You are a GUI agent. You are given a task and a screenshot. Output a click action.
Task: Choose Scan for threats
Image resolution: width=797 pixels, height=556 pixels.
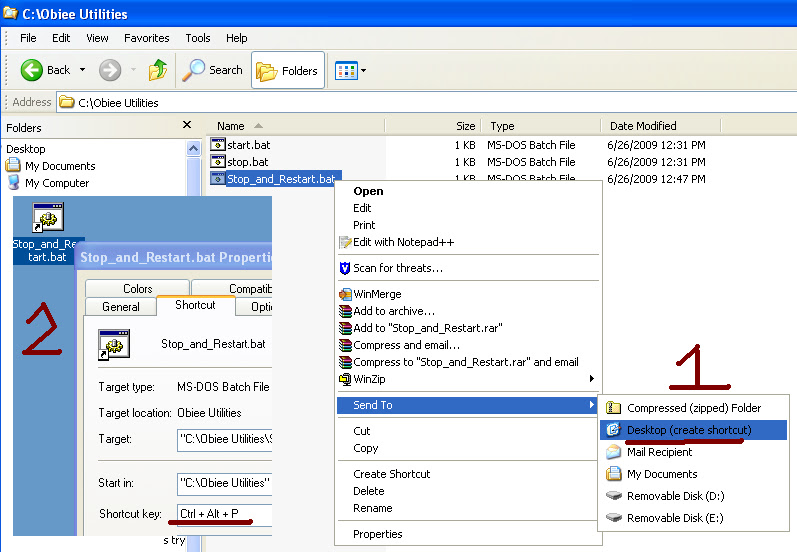pos(397,268)
